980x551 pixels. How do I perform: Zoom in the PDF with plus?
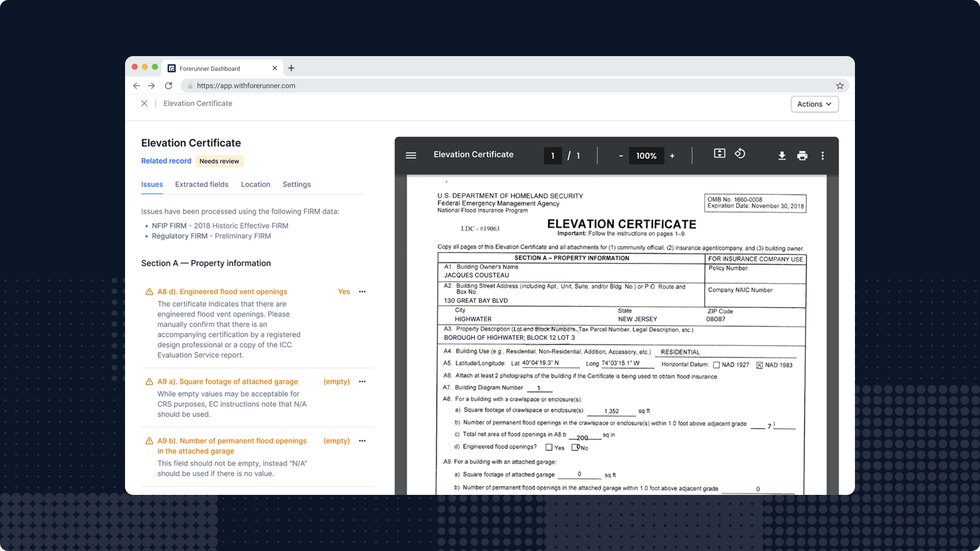click(x=672, y=156)
